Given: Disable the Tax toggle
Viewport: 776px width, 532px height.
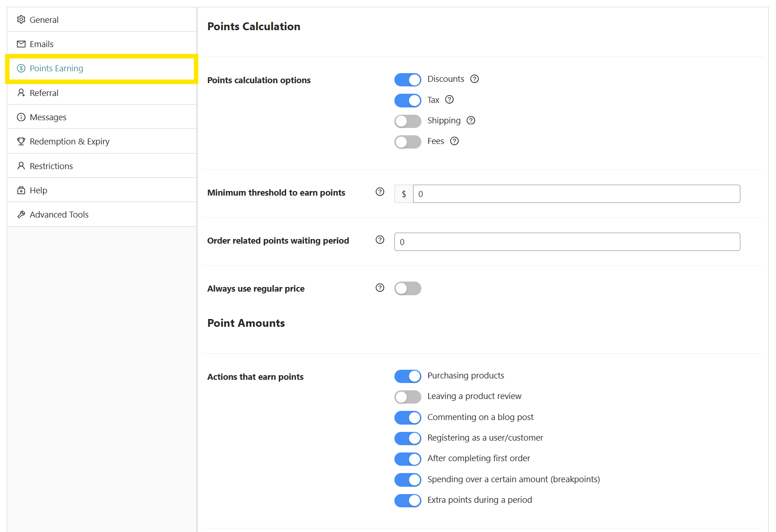Looking at the screenshot, I should pyautogui.click(x=408, y=101).
